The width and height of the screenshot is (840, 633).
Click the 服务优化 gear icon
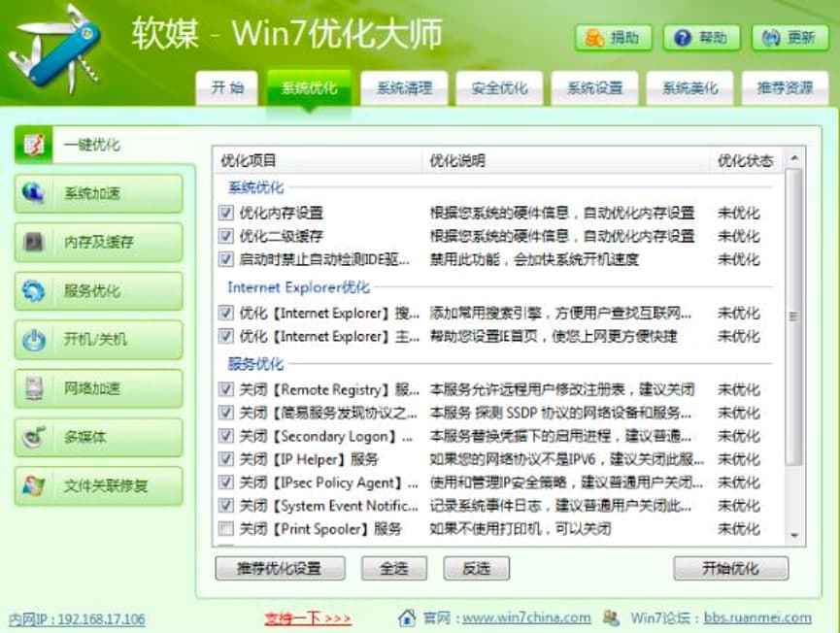(33, 291)
